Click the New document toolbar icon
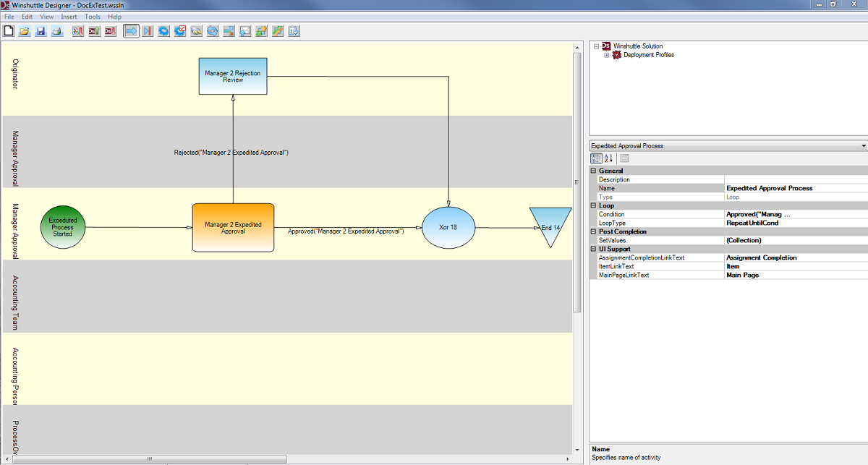 tap(9, 31)
